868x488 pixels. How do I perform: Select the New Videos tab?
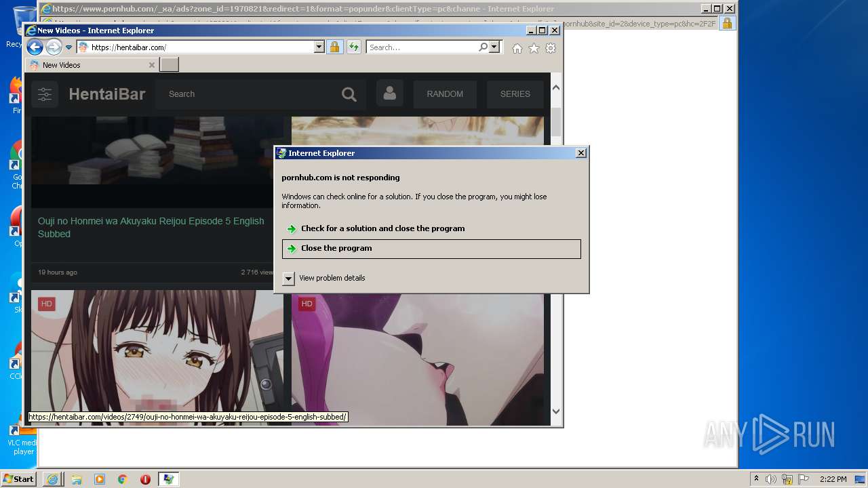coord(92,65)
